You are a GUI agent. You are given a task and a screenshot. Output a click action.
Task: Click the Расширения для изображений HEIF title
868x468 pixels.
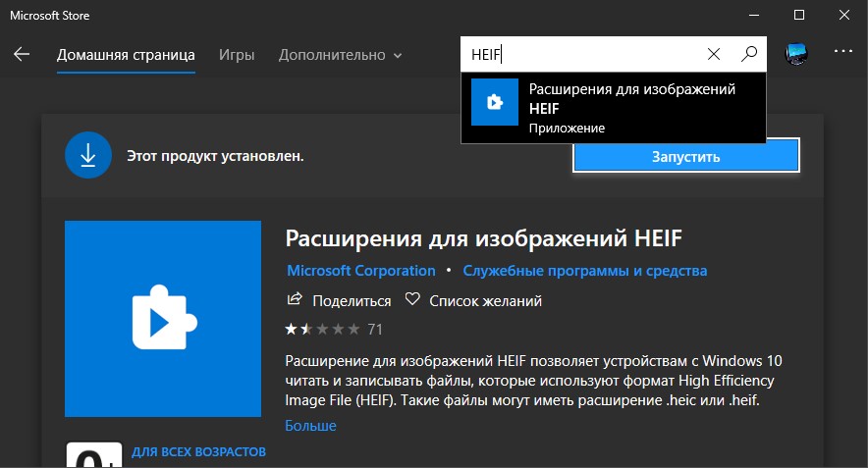484,238
